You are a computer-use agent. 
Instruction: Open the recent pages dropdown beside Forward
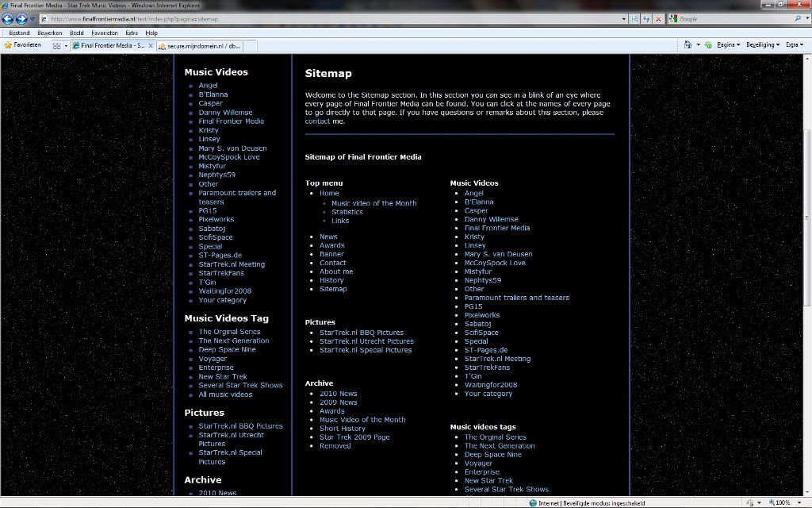click(32, 19)
